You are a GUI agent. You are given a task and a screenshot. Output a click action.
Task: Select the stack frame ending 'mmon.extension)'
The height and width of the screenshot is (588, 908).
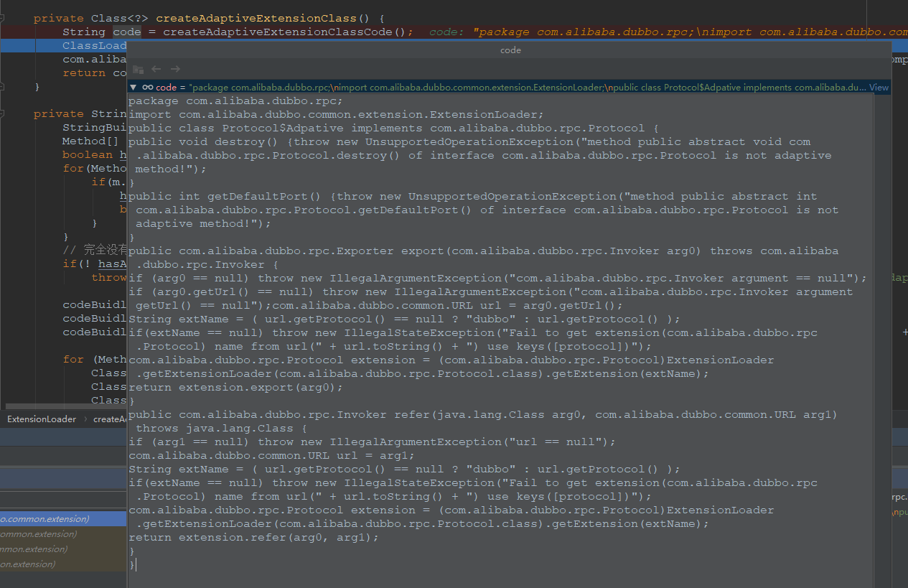pyautogui.click(x=62, y=549)
